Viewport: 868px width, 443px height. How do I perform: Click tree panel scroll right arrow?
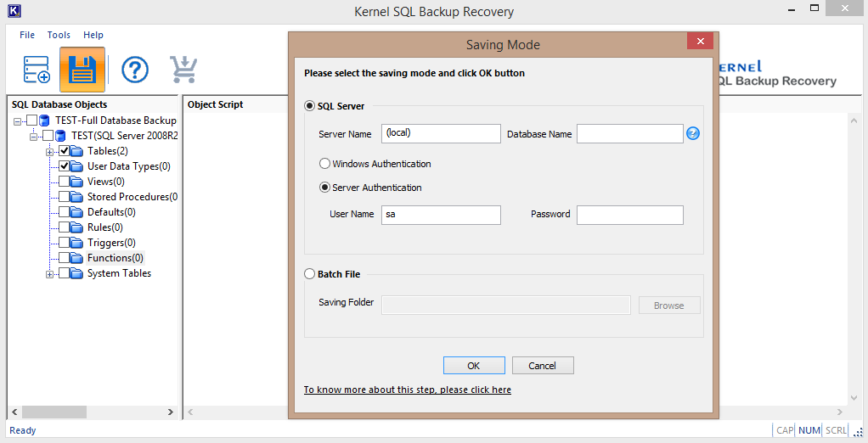pyautogui.click(x=171, y=412)
